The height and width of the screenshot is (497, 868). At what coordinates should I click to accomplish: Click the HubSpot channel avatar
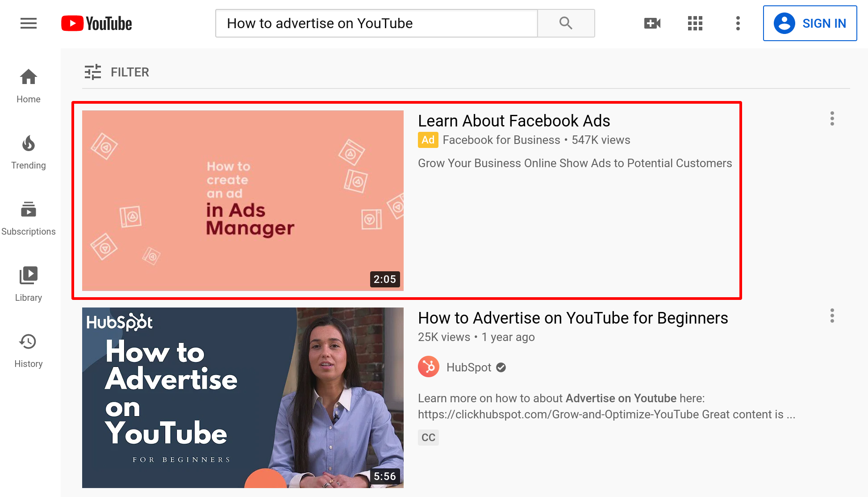coord(428,366)
